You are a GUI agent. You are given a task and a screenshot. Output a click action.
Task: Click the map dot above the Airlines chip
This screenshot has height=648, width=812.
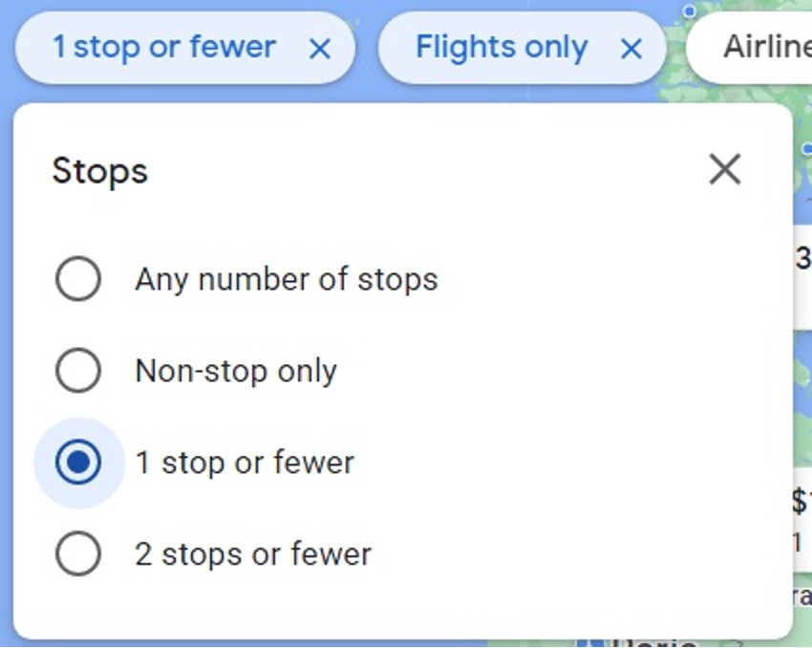tap(689, 11)
